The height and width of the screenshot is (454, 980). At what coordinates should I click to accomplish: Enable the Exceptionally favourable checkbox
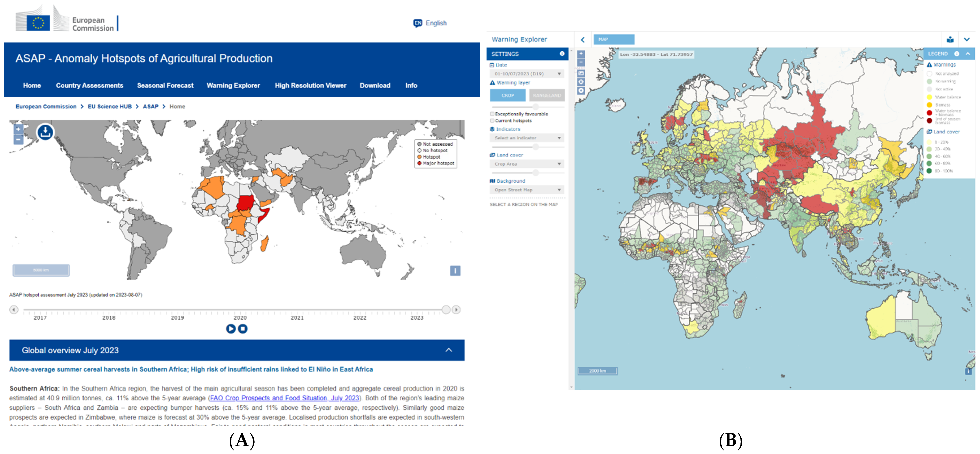point(492,114)
